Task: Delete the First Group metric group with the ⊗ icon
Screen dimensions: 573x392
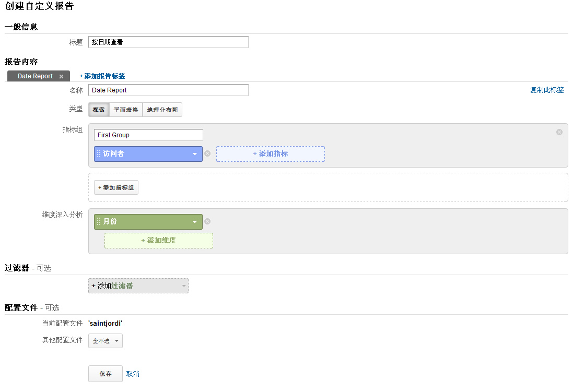Action: point(559,132)
